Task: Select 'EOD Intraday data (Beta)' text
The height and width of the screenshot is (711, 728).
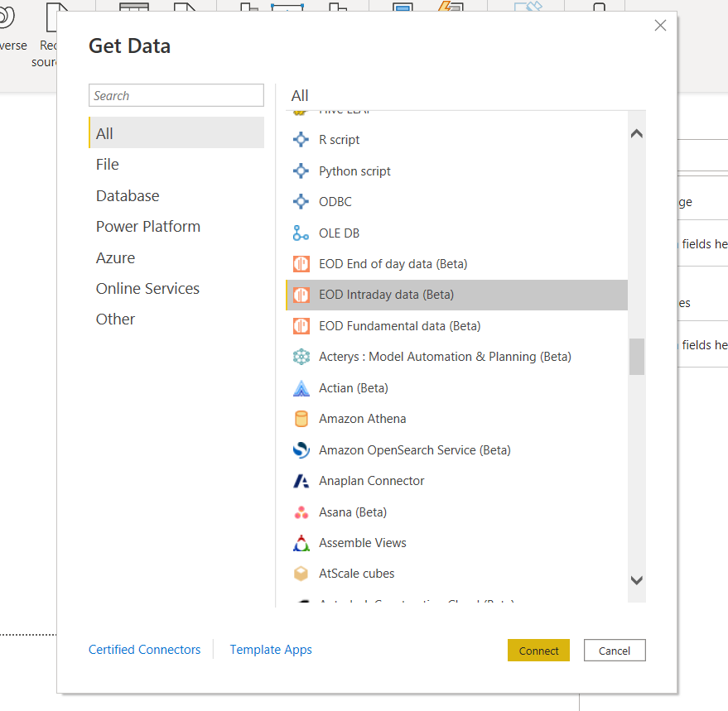Action: pos(386,295)
